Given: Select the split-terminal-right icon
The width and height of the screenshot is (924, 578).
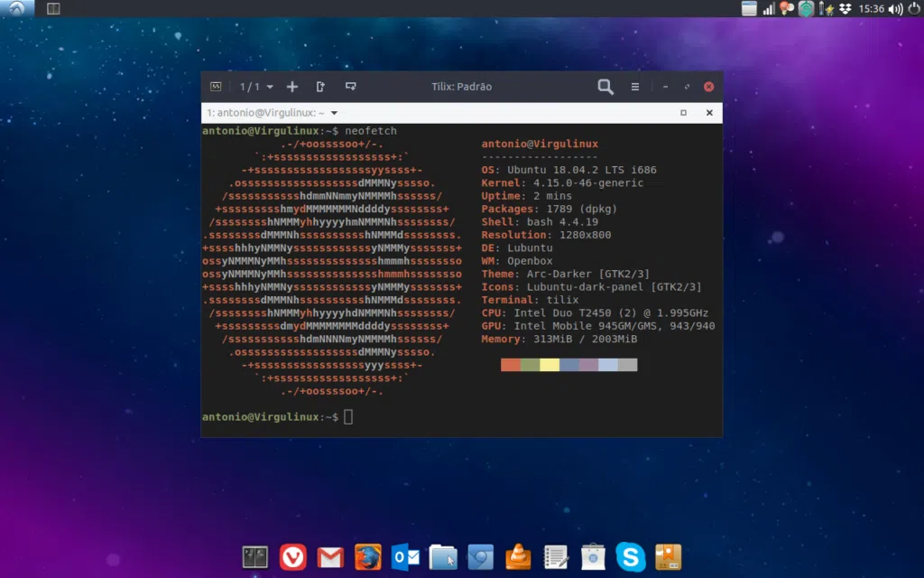Looking at the screenshot, I should 319,86.
